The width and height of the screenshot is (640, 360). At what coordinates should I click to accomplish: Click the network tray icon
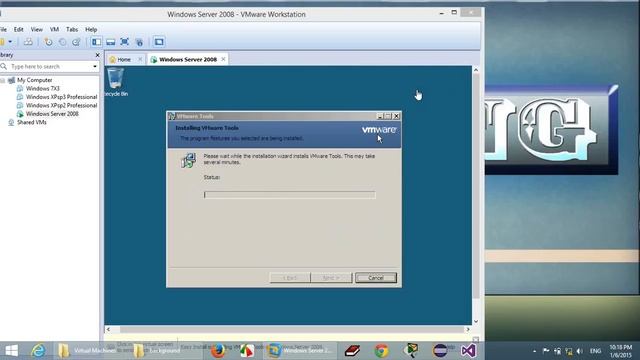click(569, 351)
